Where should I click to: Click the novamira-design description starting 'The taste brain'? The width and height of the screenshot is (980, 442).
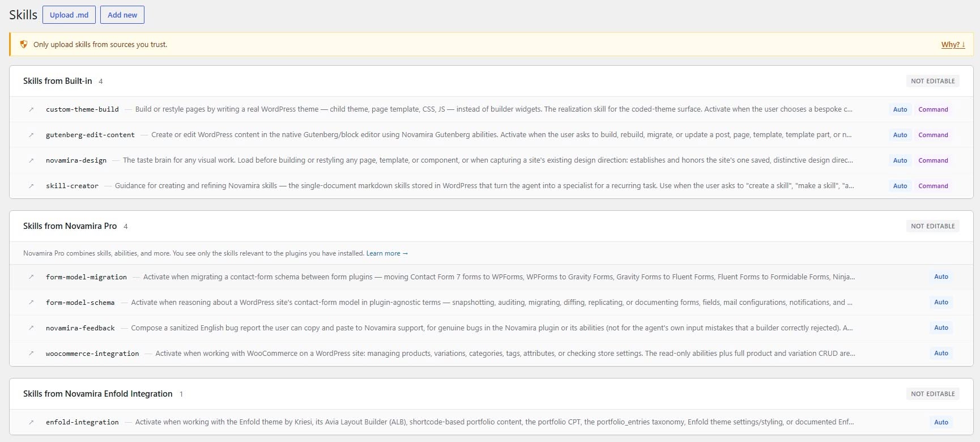tap(488, 160)
